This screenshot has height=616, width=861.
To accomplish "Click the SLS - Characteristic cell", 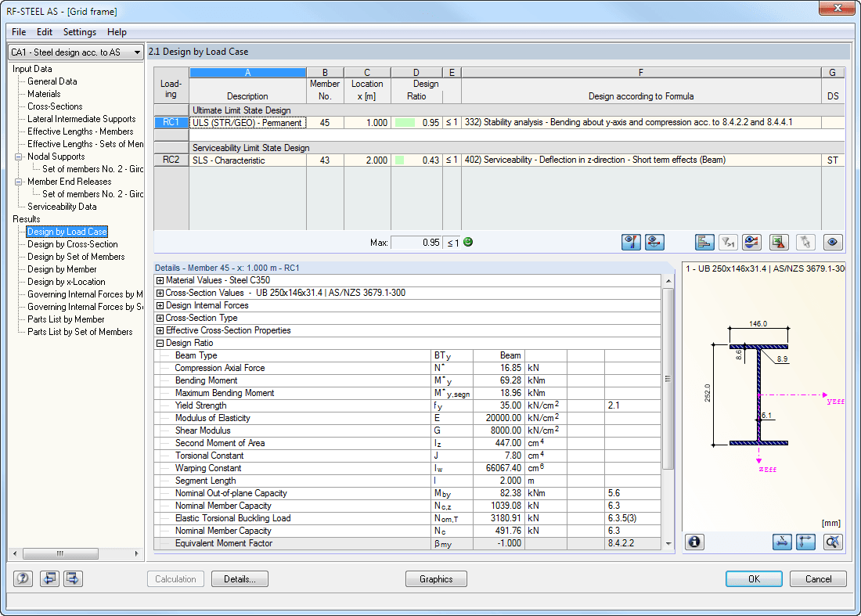I will coord(247,160).
